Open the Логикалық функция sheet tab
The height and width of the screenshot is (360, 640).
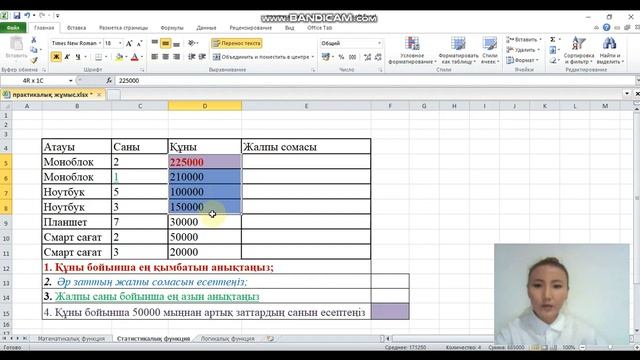(227, 339)
